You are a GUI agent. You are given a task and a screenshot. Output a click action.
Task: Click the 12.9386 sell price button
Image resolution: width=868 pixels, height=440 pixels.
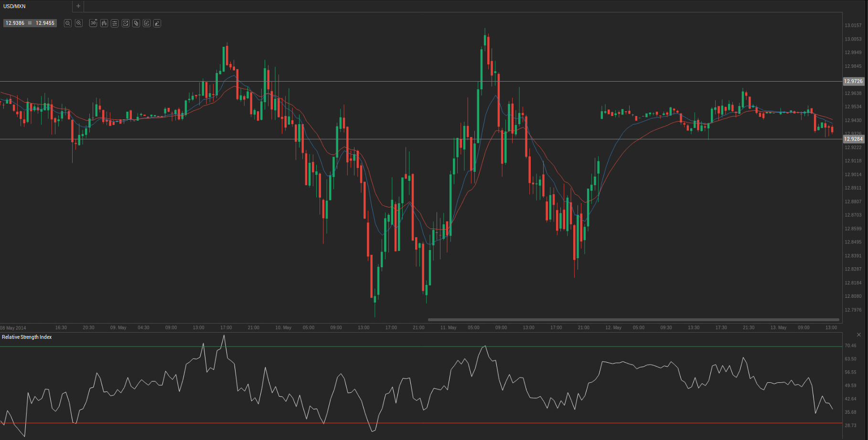click(x=15, y=23)
